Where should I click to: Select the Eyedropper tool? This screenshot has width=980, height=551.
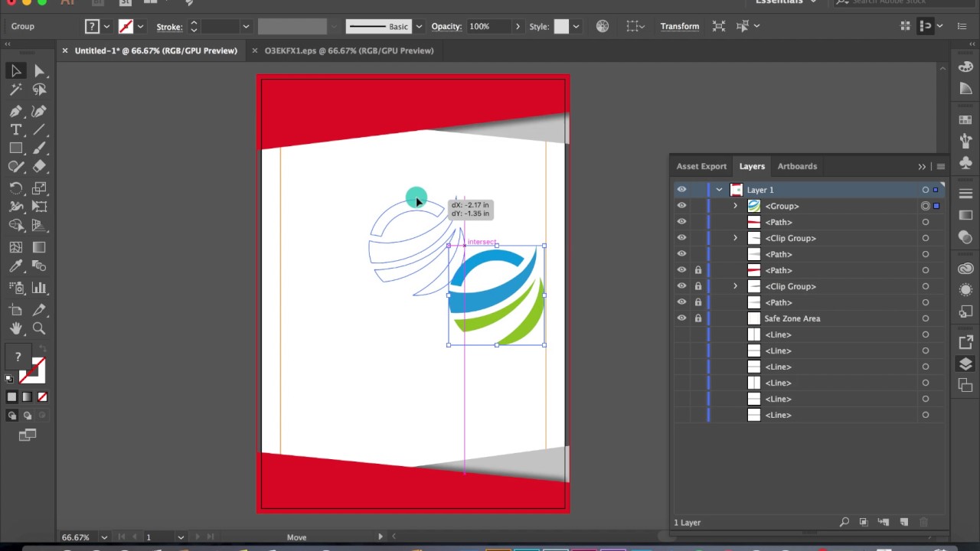coord(16,266)
